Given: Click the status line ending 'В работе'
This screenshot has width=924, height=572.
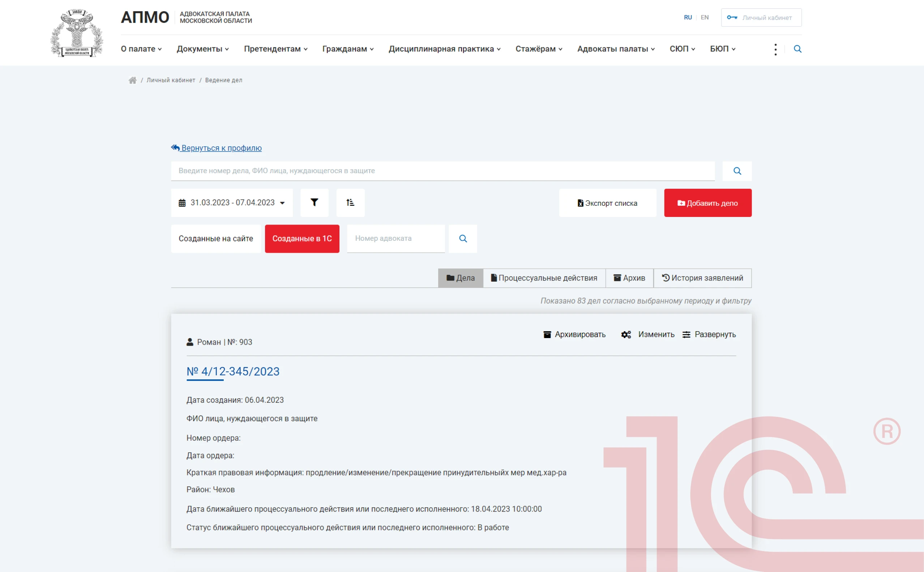Looking at the screenshot, I should point(348,528).
